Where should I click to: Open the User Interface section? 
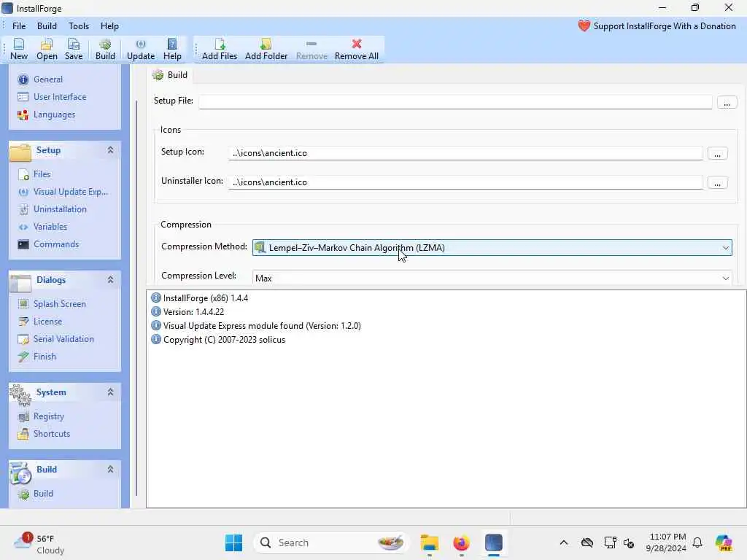tap(60, 97)
